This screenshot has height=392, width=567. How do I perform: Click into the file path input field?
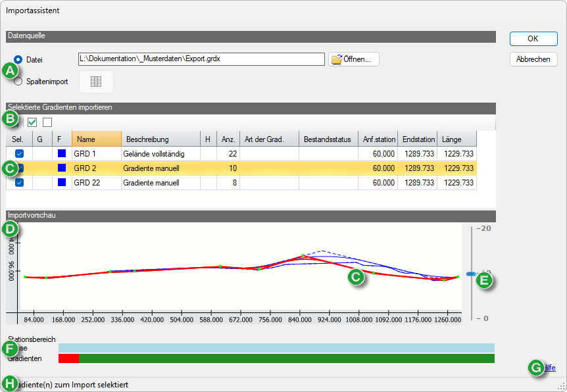(x=201, y=59)
